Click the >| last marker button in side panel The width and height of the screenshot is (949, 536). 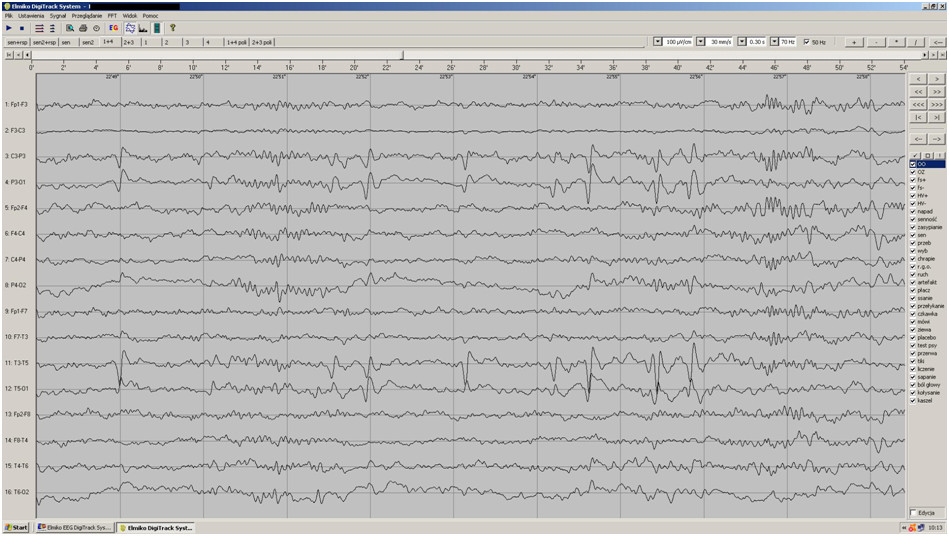[x=936, y=117]
